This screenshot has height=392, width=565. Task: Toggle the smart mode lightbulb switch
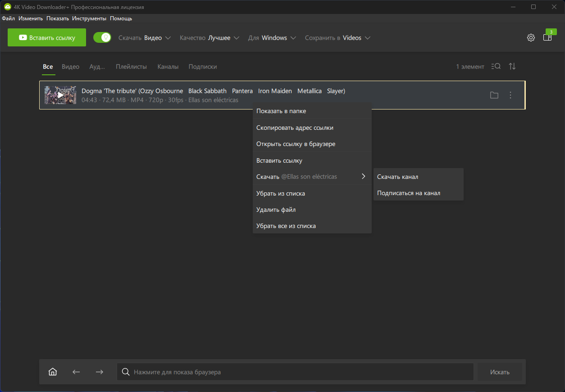click(x=102, y=37)
